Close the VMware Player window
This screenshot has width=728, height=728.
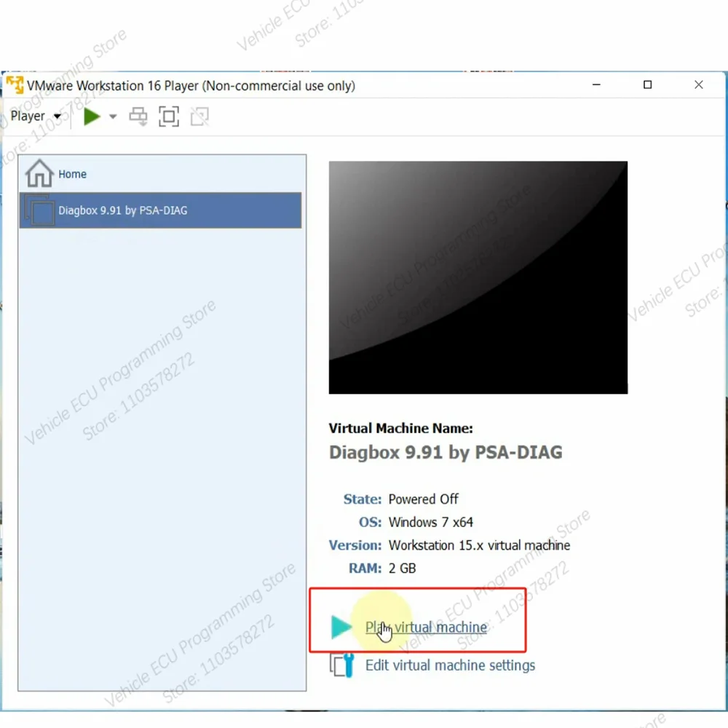[x=698, y=84]
